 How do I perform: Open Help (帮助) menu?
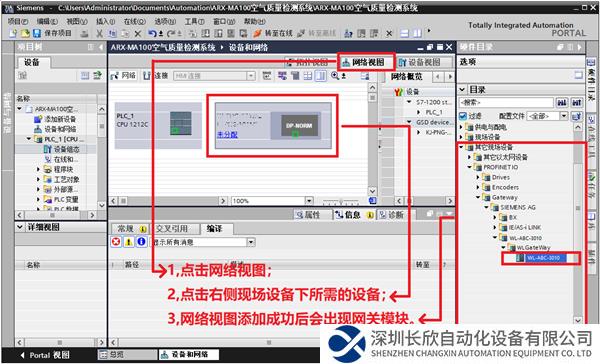(254, 21)
